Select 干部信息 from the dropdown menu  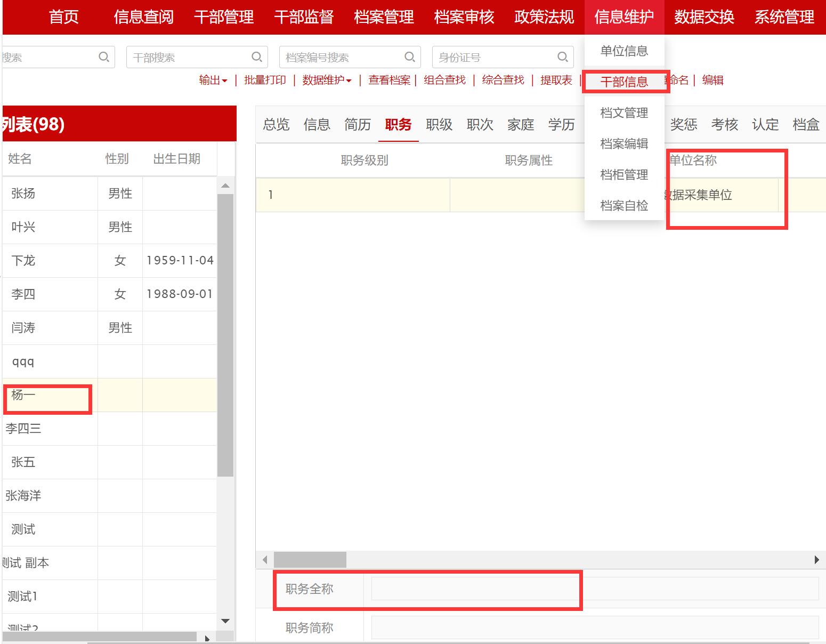point(623,82)
